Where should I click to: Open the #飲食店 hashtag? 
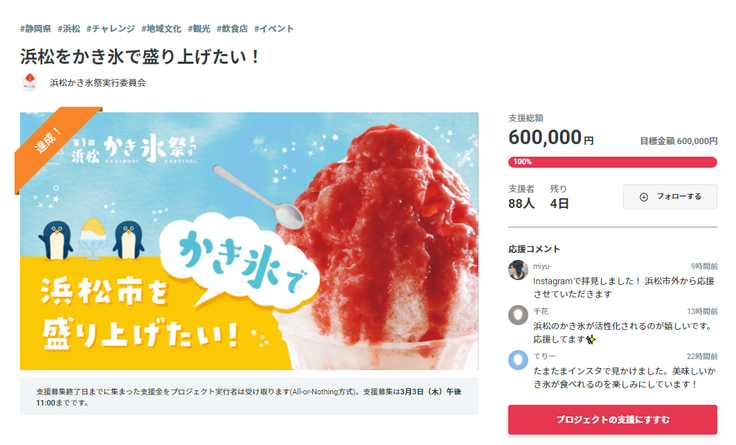pyautogui.click(x=232, y=29)
